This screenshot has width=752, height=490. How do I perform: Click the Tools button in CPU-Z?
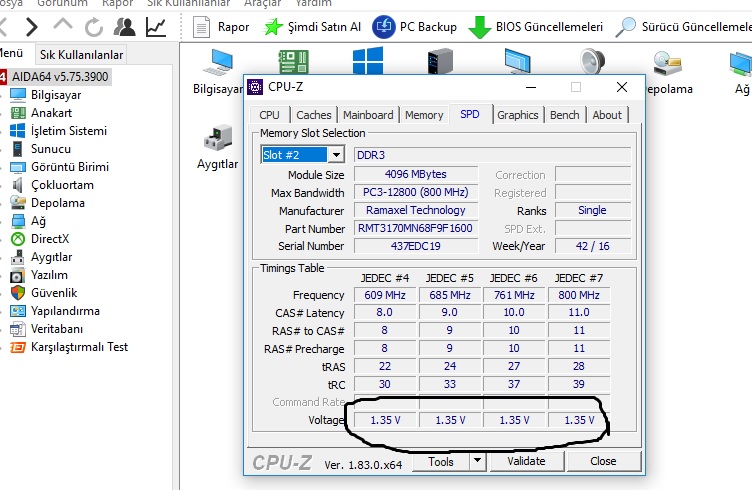tap(441, 461)
